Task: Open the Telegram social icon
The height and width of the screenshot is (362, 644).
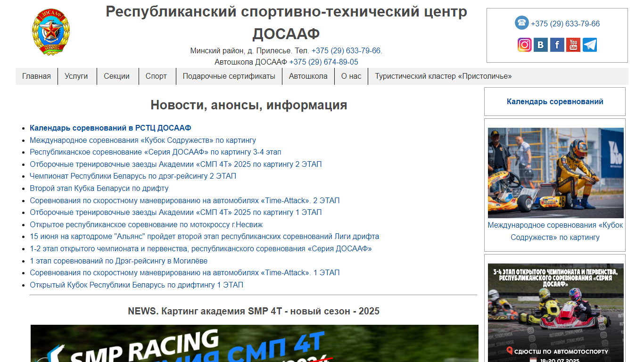Action: 590,45
